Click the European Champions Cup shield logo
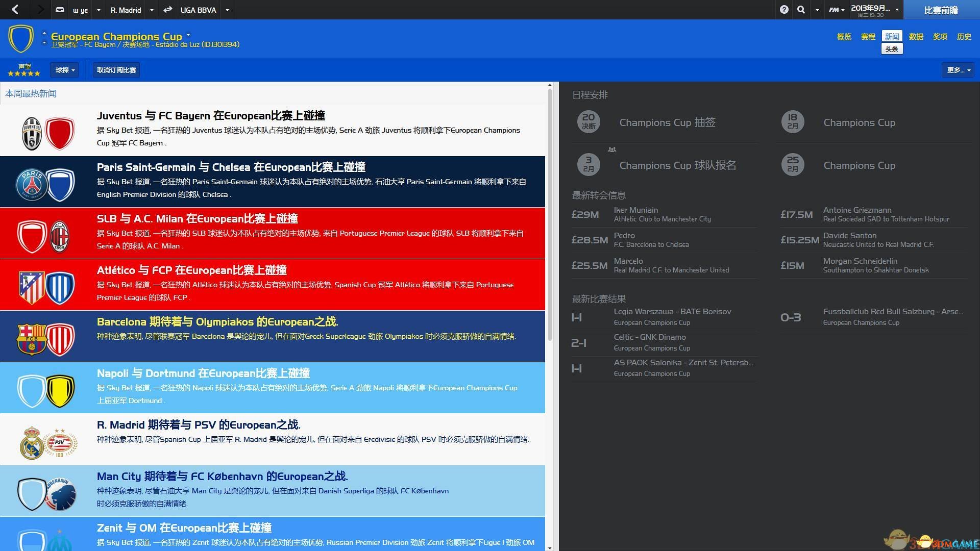The width and height of the screenshot is (980, 551). pyautogui.click(x=21, y=39)
